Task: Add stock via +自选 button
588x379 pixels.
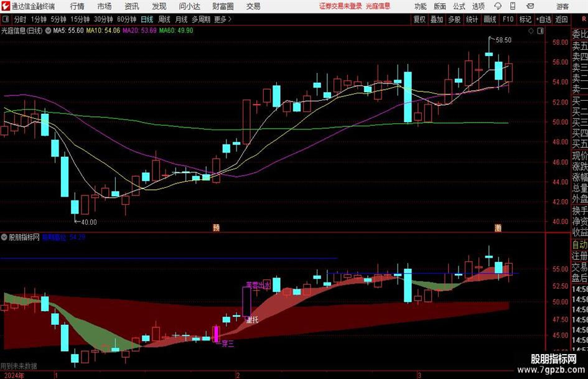Action: coord(544,19)
